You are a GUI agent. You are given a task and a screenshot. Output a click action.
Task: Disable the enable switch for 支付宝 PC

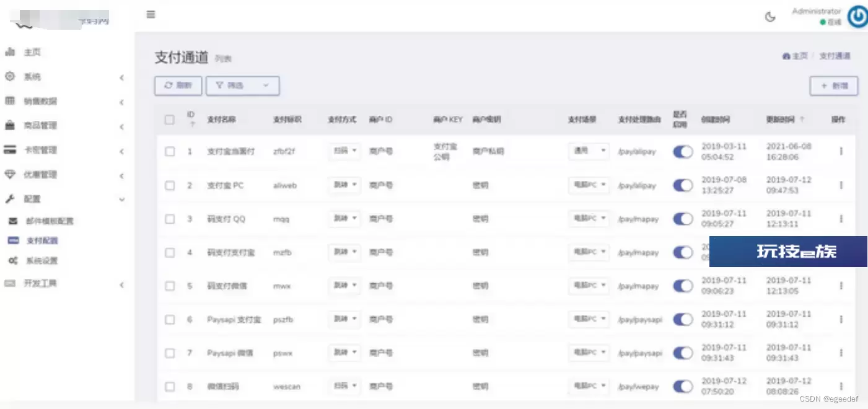683,185
